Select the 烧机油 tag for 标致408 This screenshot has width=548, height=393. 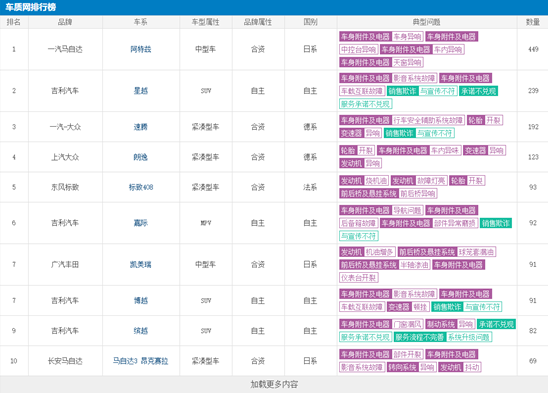(x=376, y=181)
